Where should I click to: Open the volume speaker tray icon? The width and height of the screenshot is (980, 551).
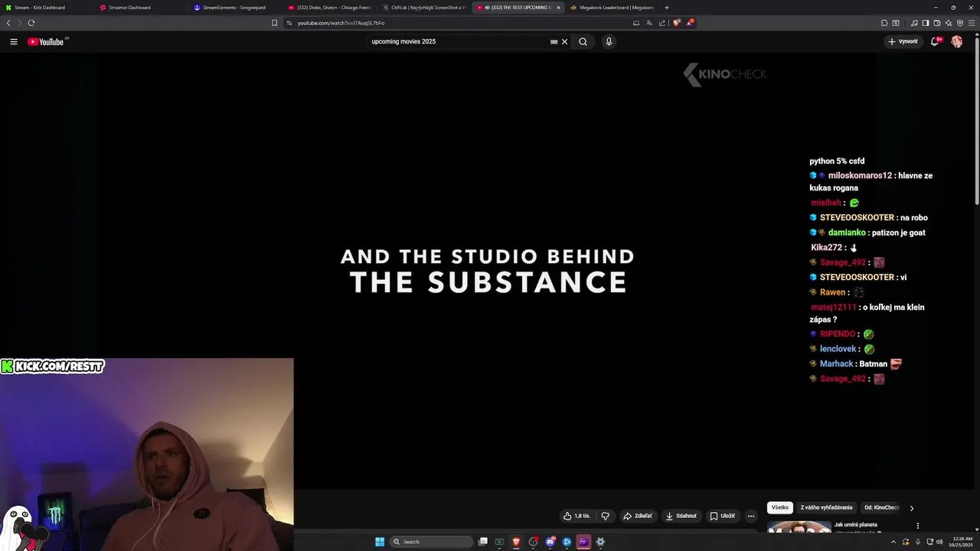pyautogui.click(x=939, y=542)
